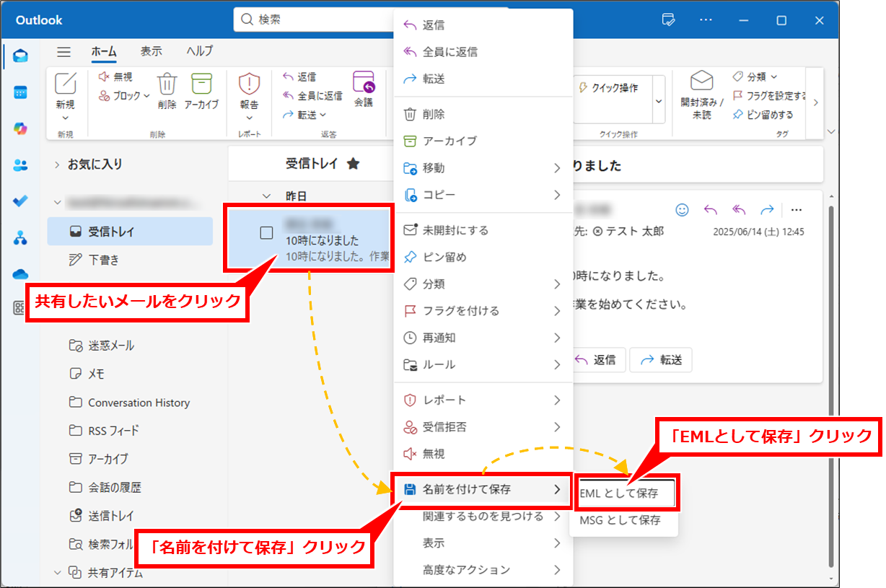Expand the クイック操作 gallery dropdown
The height and width of the screenshot is (588, 886).
pyautogui.click(x=659, y=101)
